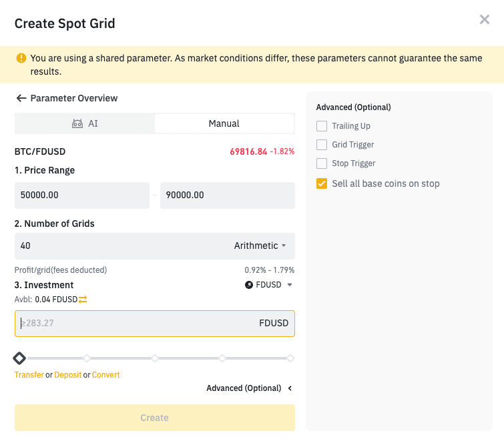Click the yellow warning icon in banner
This screenshot has height=443, width=504.
click(x=21, y=58)
